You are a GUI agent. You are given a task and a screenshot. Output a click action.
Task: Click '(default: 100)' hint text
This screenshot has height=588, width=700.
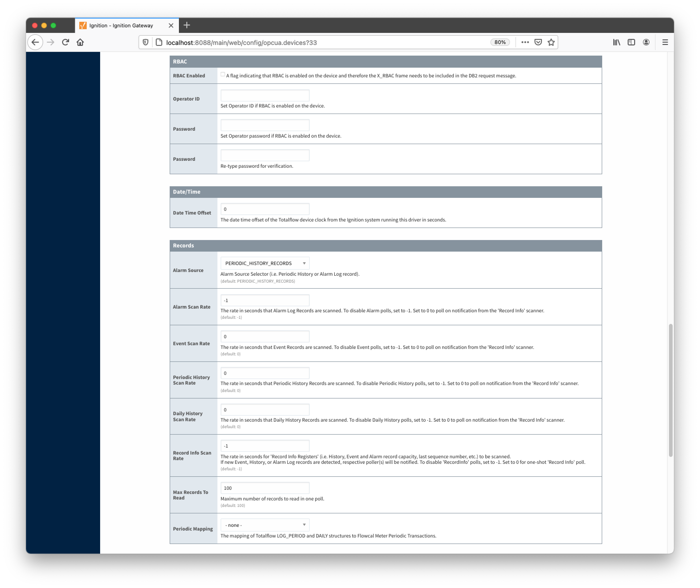(232, 506)
